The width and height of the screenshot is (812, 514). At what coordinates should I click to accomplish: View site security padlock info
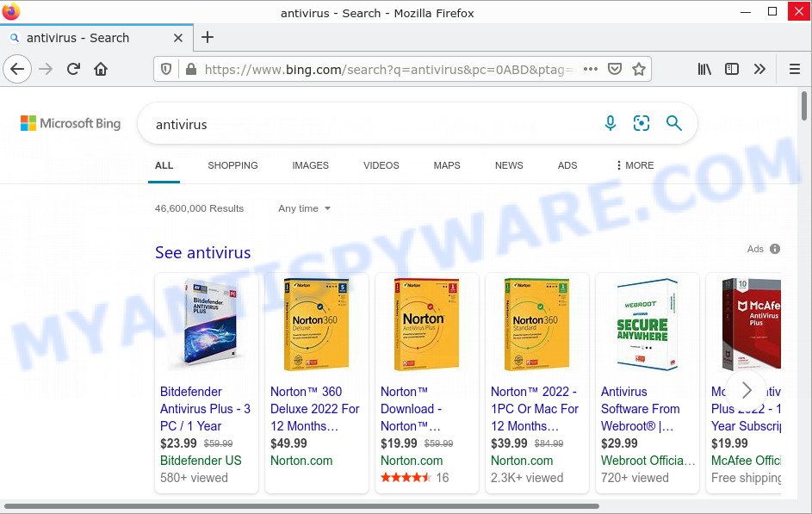point(191,69)
